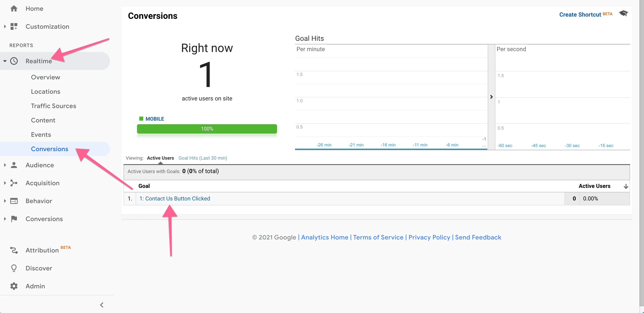Select the Active Users viewing tab

tap(161, 158)
